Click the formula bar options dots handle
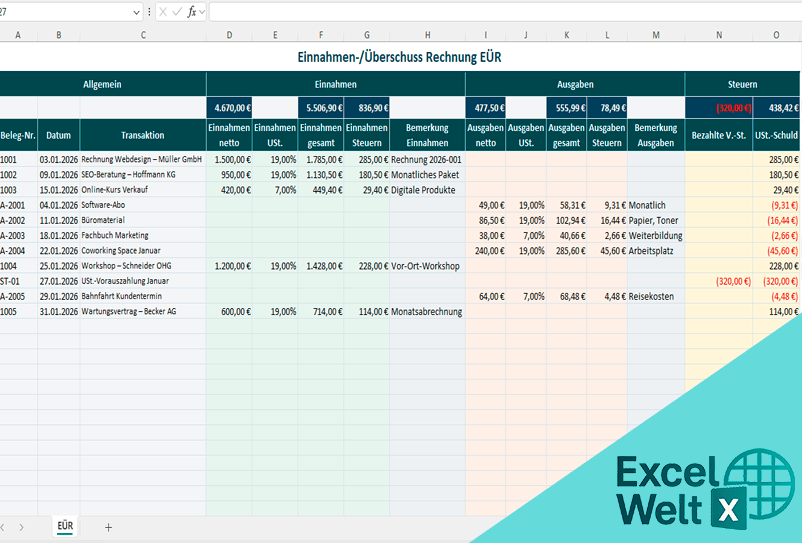This screenshot has width=802, height=543. coord(150,12)
